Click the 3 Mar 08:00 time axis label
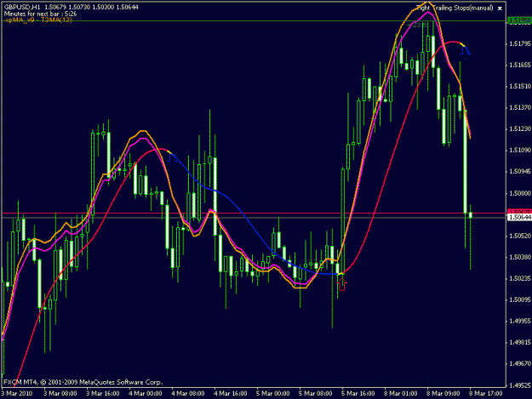This screenshot has height=399, width=532. [x=60, y=393]
